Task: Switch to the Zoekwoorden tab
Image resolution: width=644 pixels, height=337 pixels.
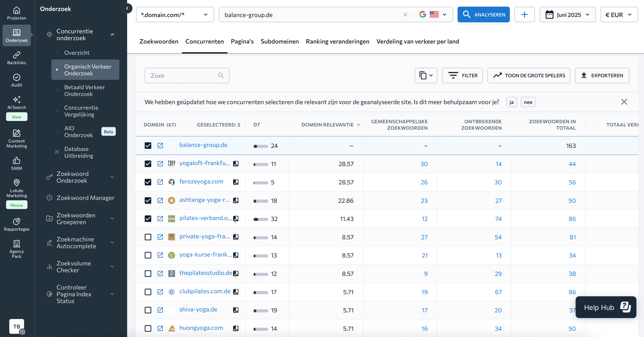Action: (x=159, y=41)
